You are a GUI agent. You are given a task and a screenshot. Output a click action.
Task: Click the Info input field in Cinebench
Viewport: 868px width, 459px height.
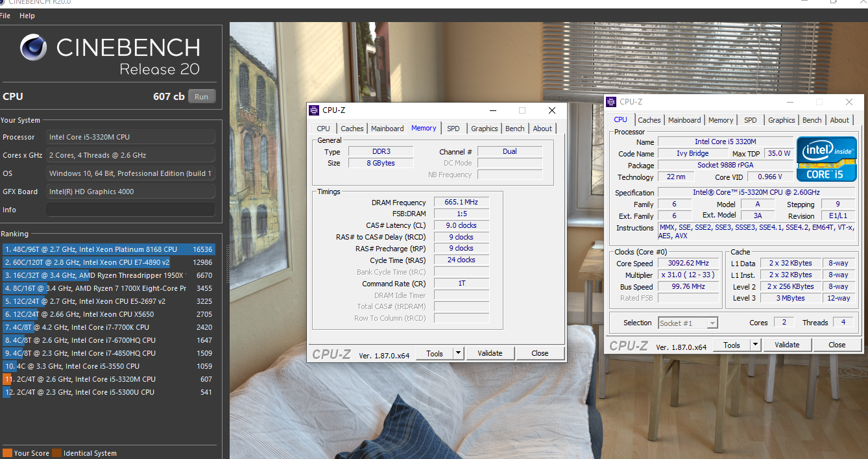(130, 210)
